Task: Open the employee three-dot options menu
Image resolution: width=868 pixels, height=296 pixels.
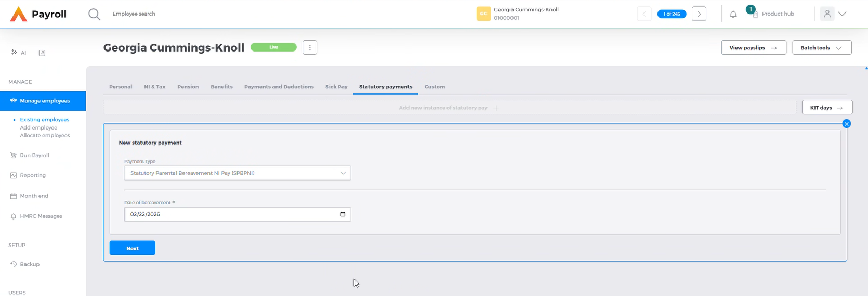Action: click(x=310, y=47)
